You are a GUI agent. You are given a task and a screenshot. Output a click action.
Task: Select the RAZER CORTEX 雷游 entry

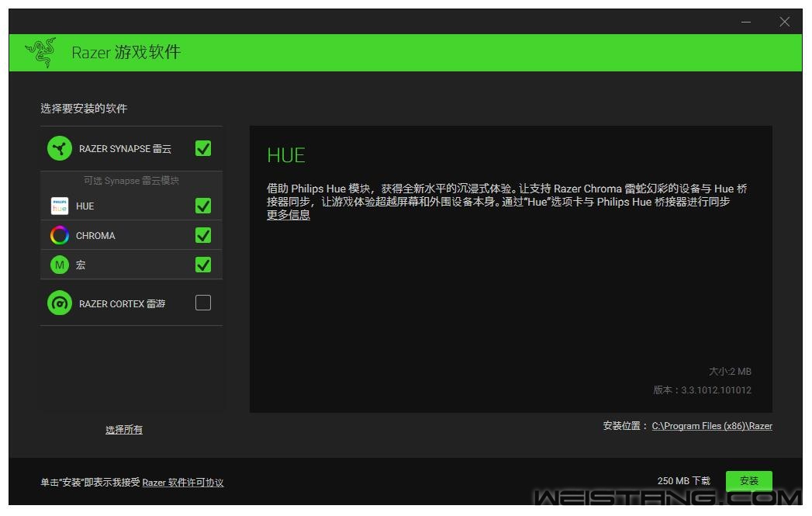point(122,304)
